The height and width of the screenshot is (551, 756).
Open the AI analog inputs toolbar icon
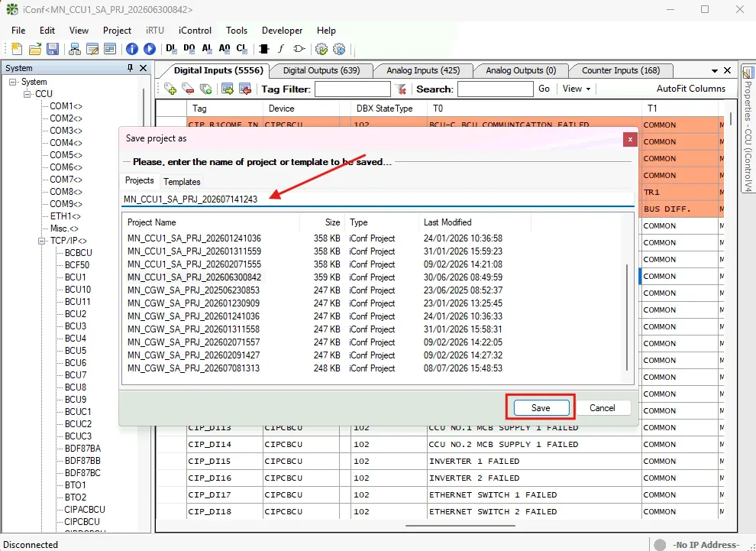(x=207, y=48)
